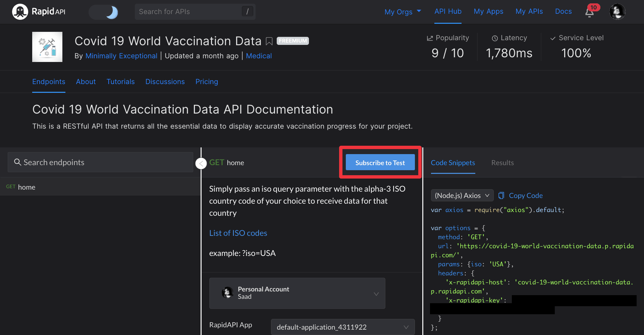Switch to the Code Snippets tab

453,163
